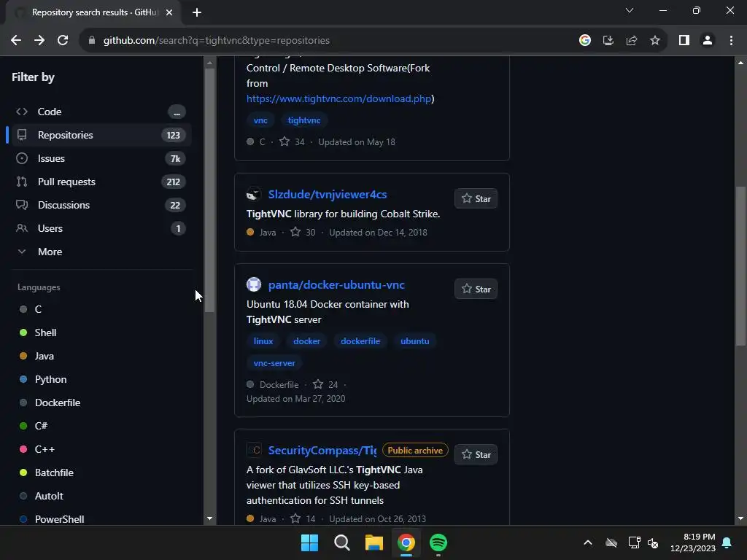The height and width of the screenshot is (560, 747).
Task: Star the panta/docker-ubuntu-vnc repository
Action: point(476,289)
